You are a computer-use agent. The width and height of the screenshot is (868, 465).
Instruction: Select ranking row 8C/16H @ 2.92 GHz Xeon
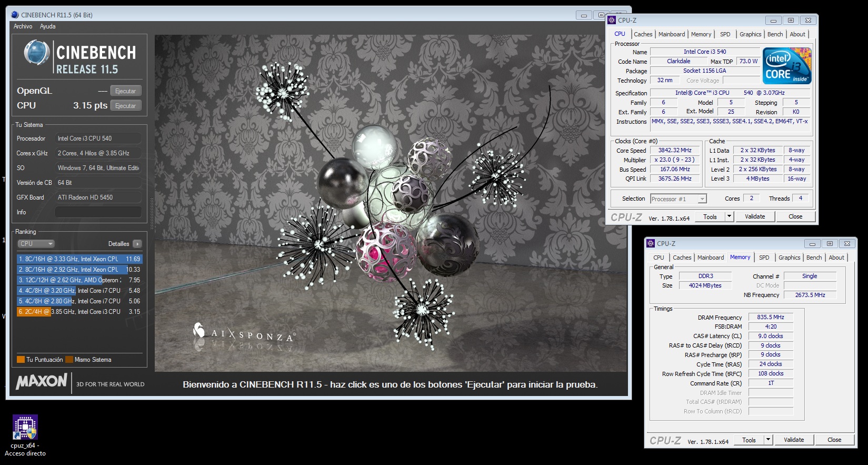[x=79, y=270]
